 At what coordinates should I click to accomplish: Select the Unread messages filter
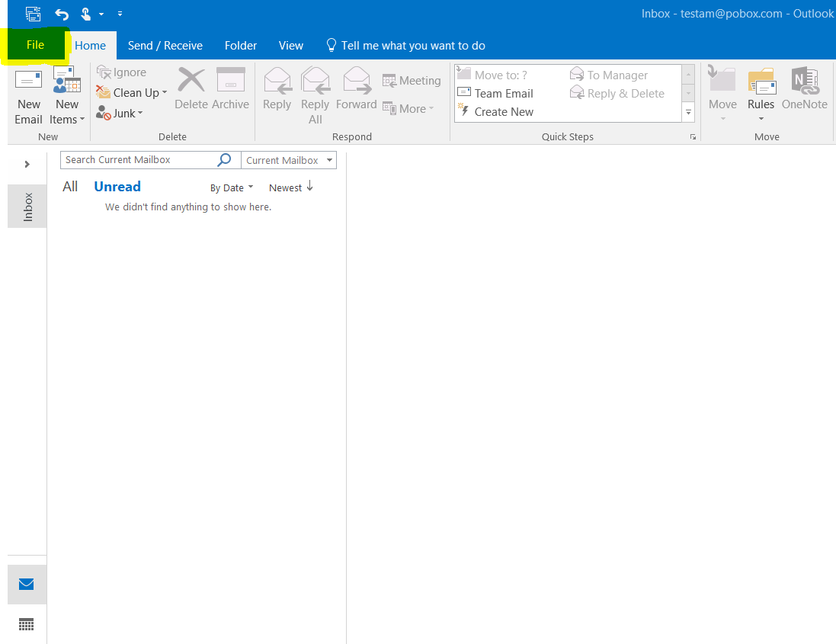117,187
